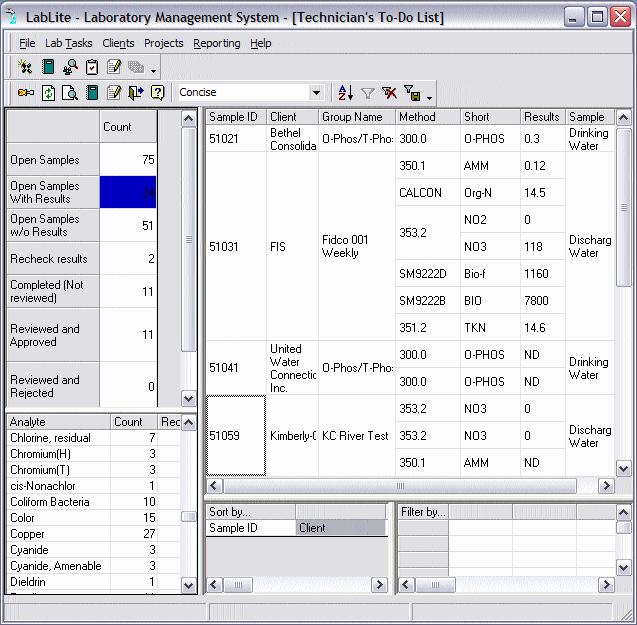This screenshot has height=625, width=637.
Task: Click the exit door arrow icon
Action: [x=136, y=93]
